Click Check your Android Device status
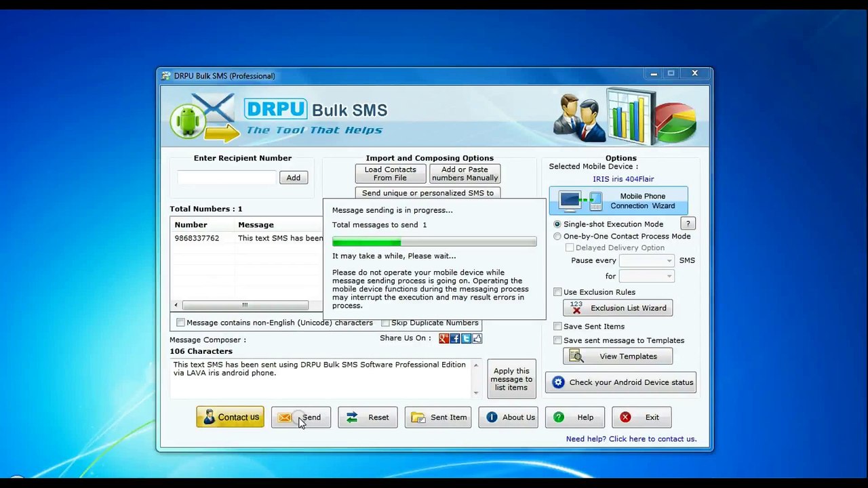The image size is (868, 488). [620, 382]
